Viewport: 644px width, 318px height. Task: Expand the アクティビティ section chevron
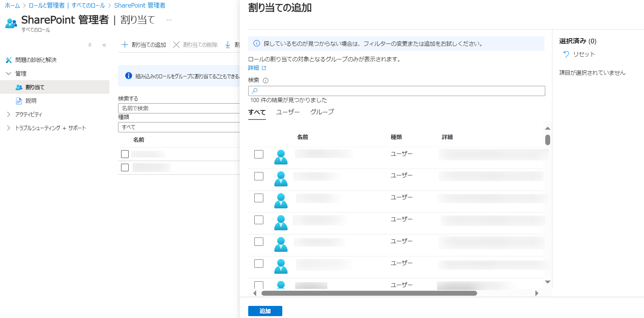9,114
